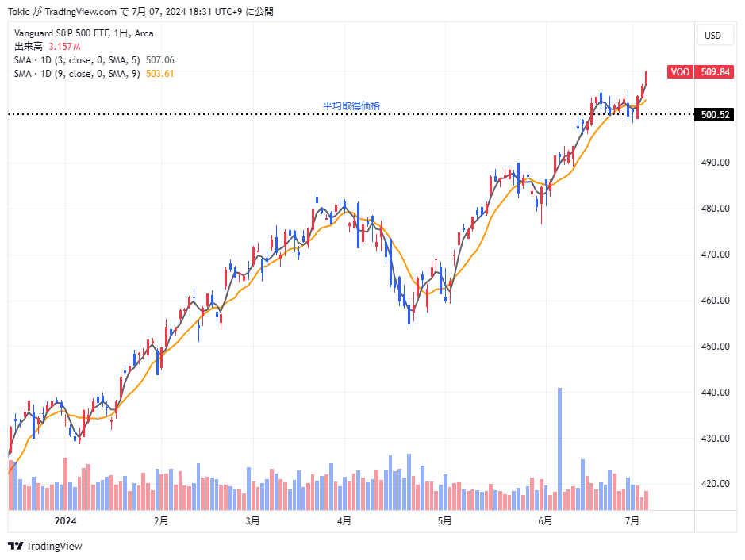This screenshot has height=560, width=745.
Task: Click the 430.00 price axis label
Action: click(715, 439)
